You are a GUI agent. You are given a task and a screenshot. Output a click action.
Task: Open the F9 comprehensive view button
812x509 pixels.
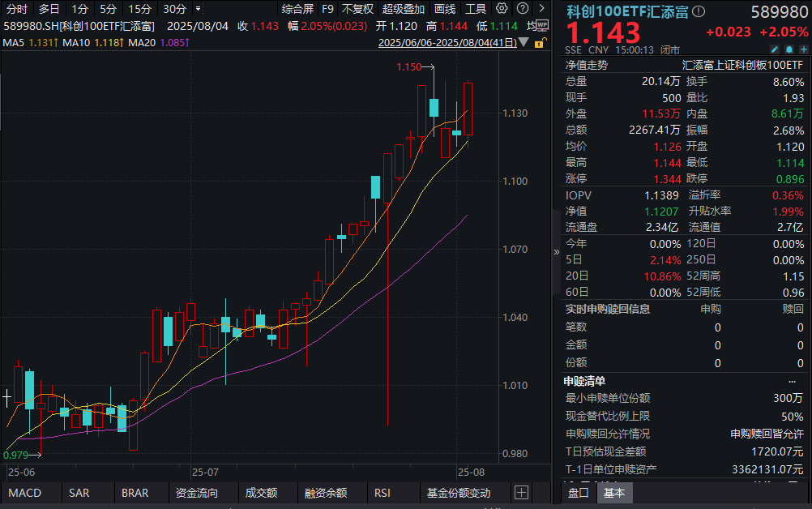coord(328,8)
